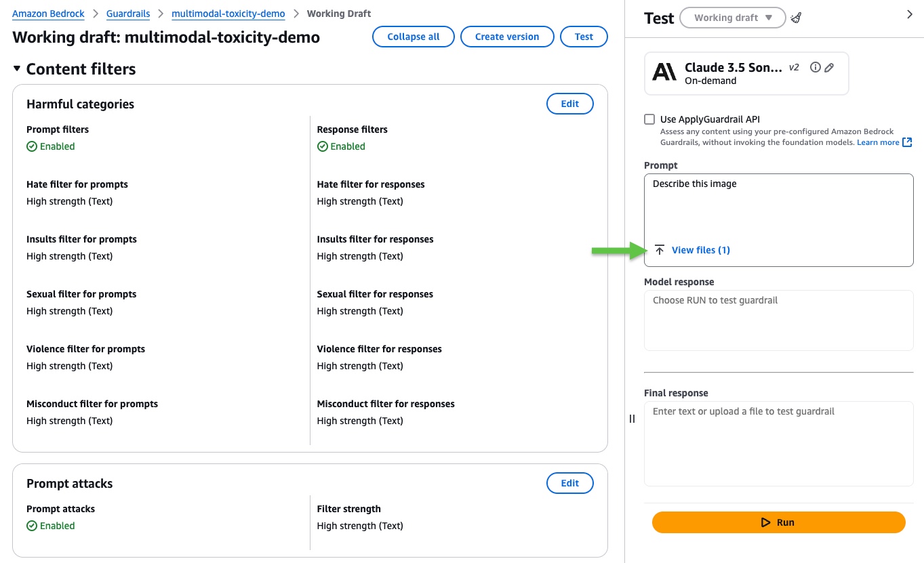The height and width of the screenshot is (563, 924).
Task: Click the model info icon
Action: [x=816, y=67]
